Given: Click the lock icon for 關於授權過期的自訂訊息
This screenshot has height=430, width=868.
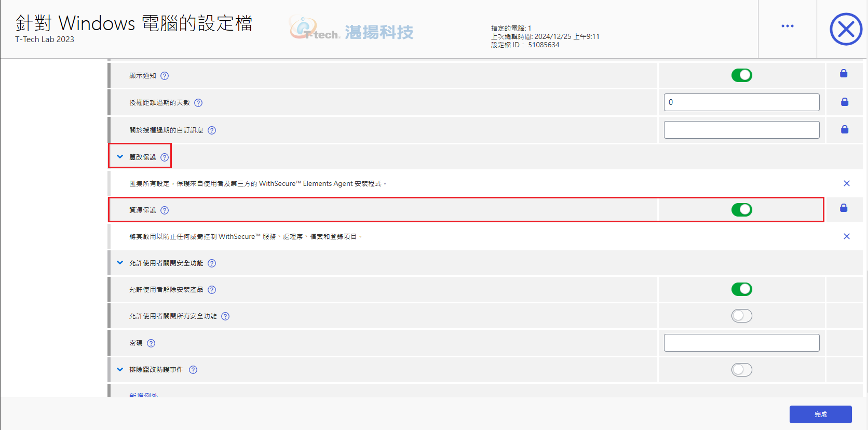Looking at the screenshot, I should point(845,129).
